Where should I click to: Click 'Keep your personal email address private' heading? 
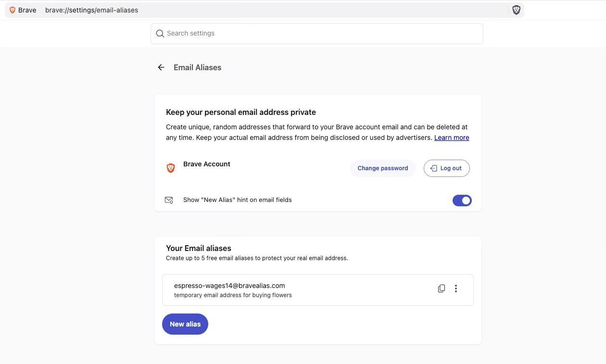(241, 112)
